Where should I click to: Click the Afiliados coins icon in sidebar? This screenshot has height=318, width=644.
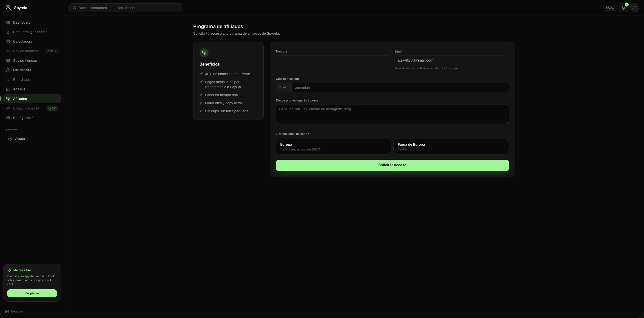(x=8, y=99)
